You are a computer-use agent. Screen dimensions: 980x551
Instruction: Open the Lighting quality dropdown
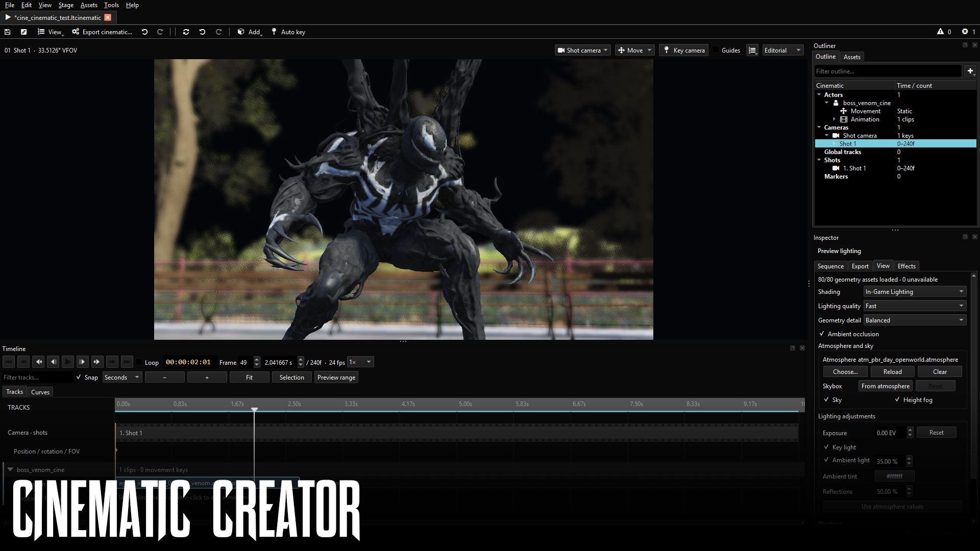pos(915,306)
